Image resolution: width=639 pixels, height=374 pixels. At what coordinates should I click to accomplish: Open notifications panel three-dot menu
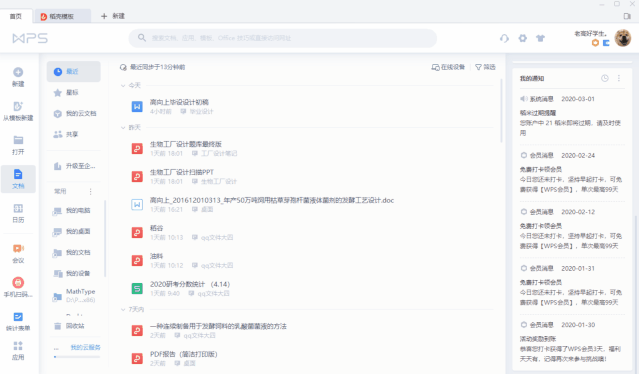pos(619,78)
